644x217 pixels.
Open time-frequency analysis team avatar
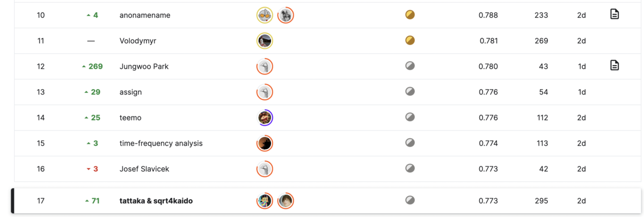265,143
